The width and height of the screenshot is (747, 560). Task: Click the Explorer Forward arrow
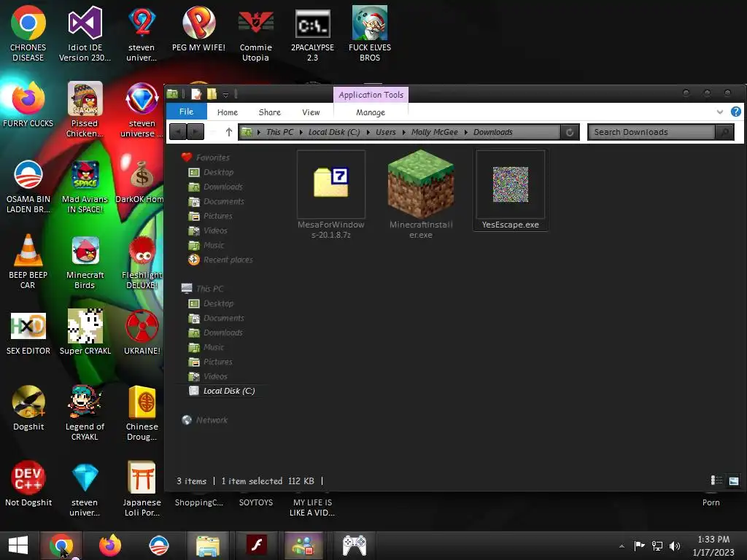click(196, 132)
